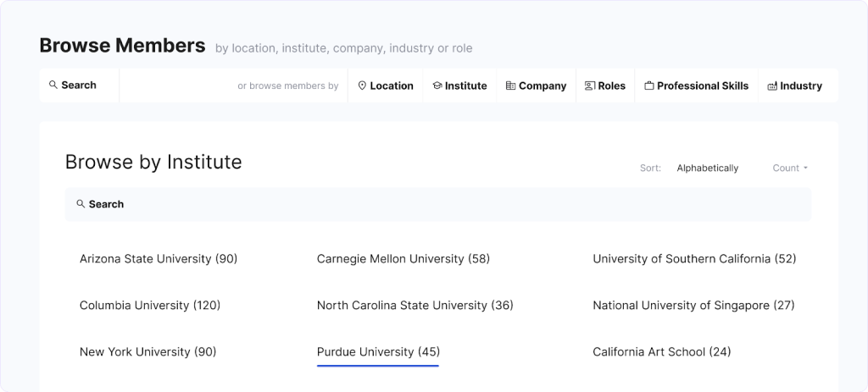Viewport: 868px width, 392px height.
Task: Click the magnifier icon in top search bar
Action: pyautogui.click(x=53, y=86)
